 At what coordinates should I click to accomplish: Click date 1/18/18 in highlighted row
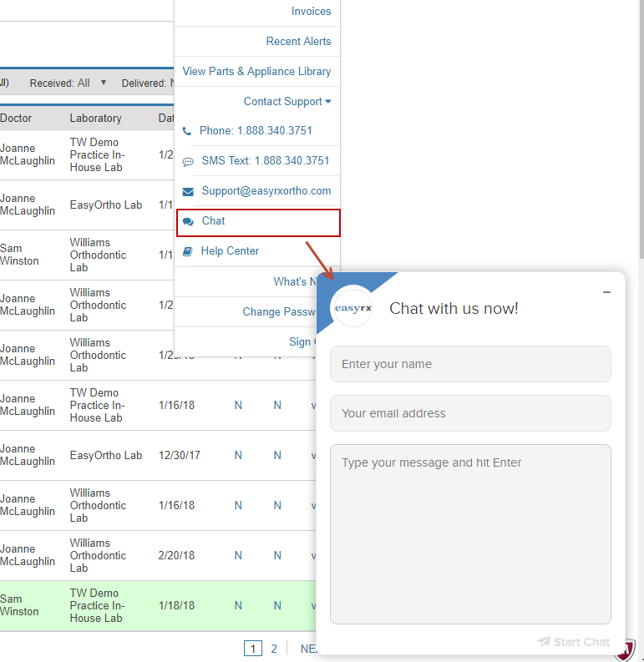coord(176,605)
